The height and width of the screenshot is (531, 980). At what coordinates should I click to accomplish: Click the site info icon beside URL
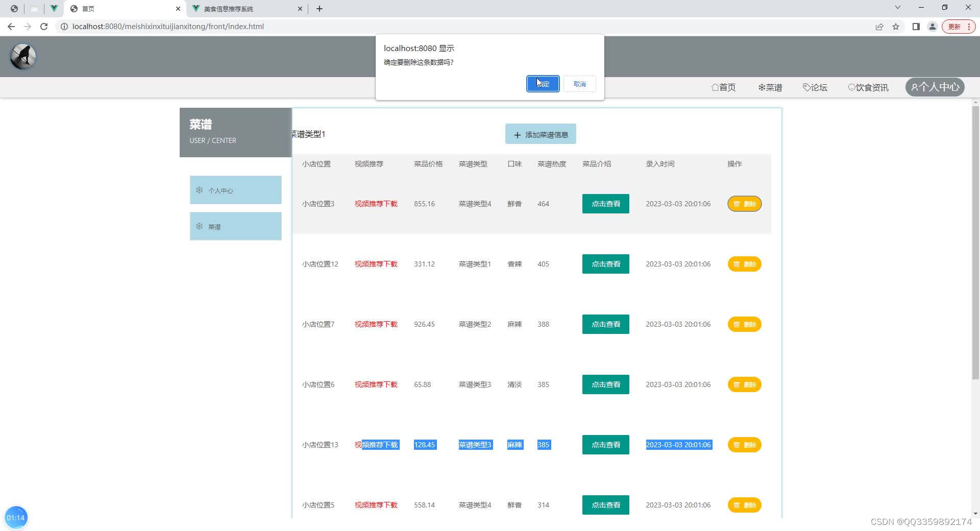64,27
